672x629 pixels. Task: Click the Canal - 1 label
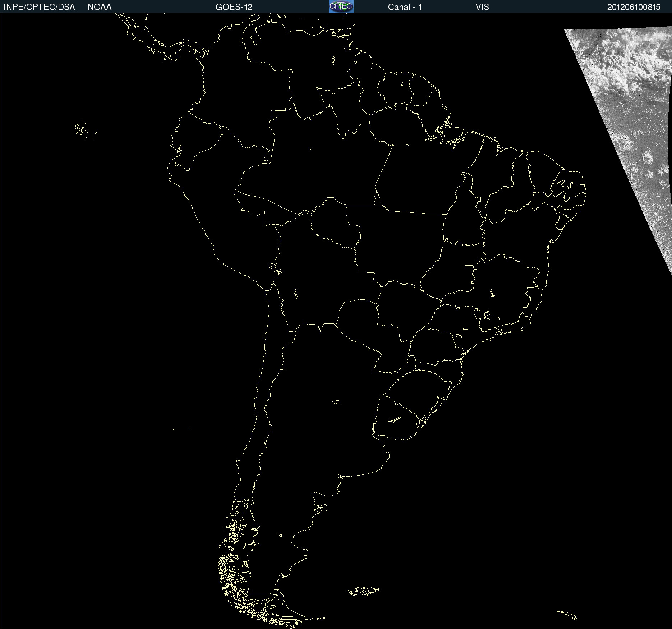click(x=405, y=7)
